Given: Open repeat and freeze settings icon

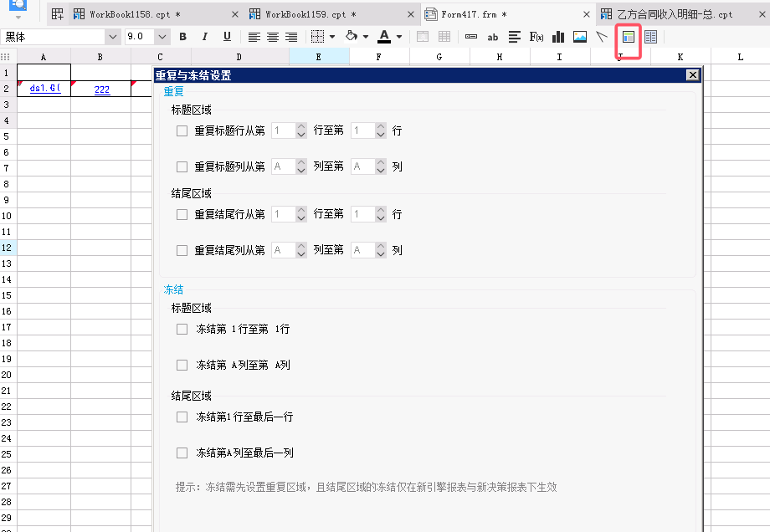Looking at the screenshot, I should coord(629,37).
